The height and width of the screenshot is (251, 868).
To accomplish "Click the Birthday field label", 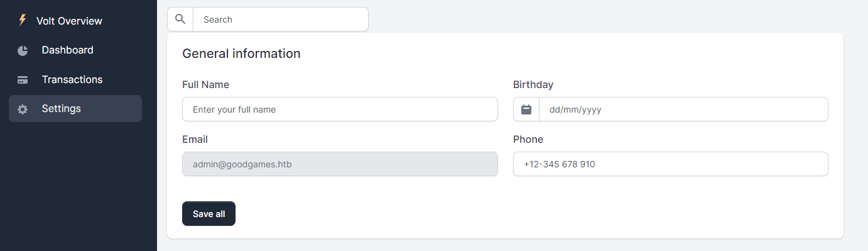I will point(533,84).
